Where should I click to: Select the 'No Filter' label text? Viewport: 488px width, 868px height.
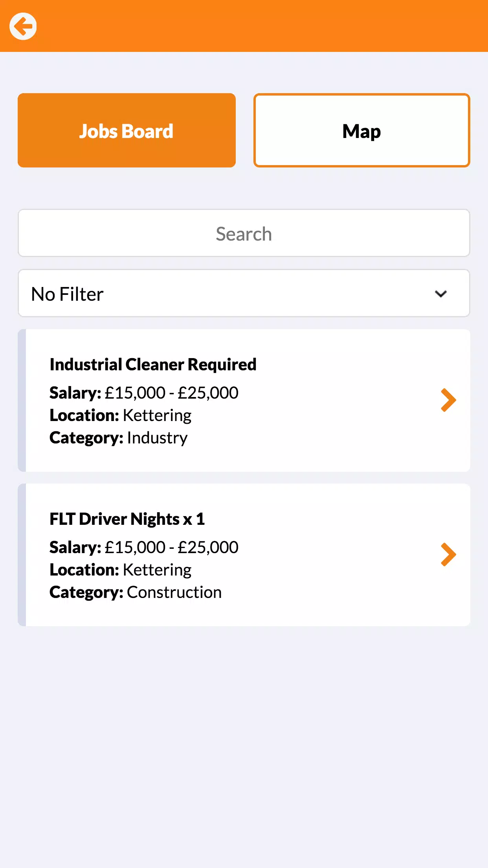pyautogui.click(x=67, y=294)
